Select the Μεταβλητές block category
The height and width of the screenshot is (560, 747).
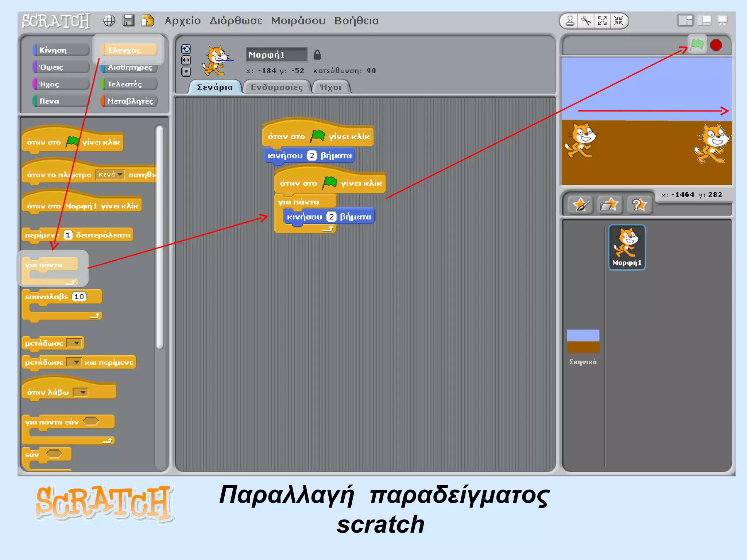[x=129, y=101]
